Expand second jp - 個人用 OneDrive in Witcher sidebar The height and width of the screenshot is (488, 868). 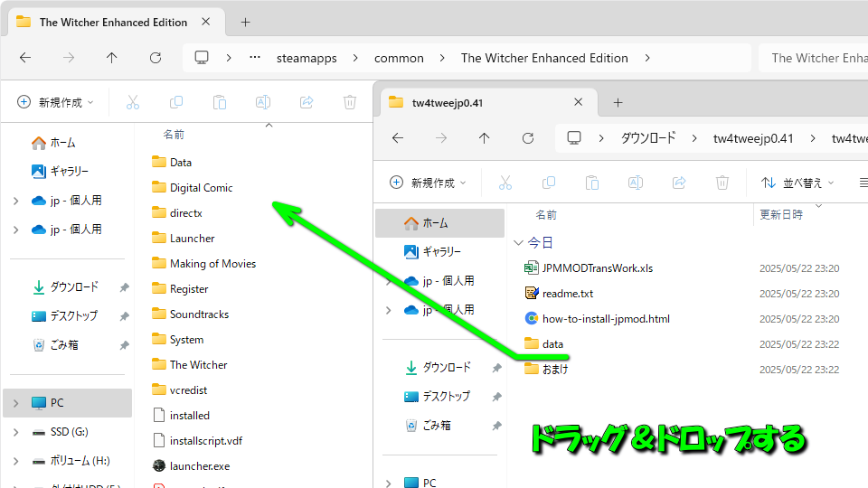pyautogui.click(x=16, y=230)
